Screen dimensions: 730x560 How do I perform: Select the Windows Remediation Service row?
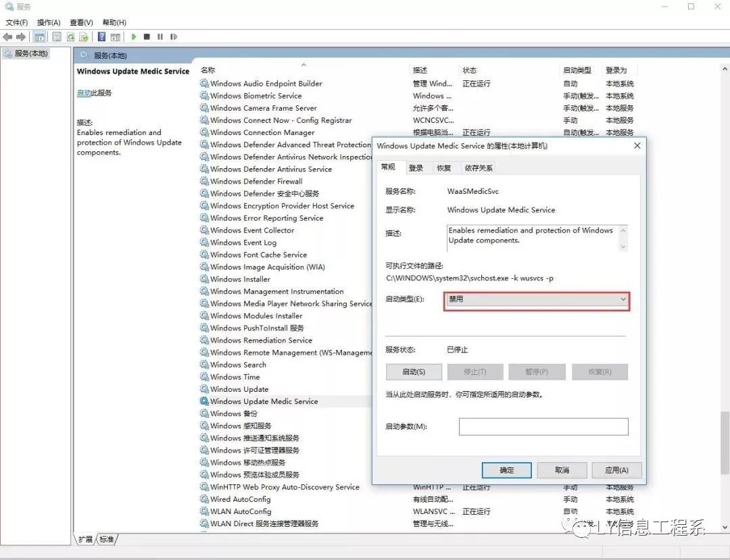click(x=285, y=340)
